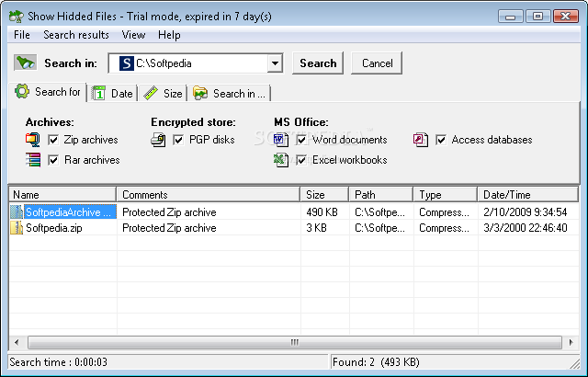Open the View menu
This screenshot has height=377, width=588.
133,35
